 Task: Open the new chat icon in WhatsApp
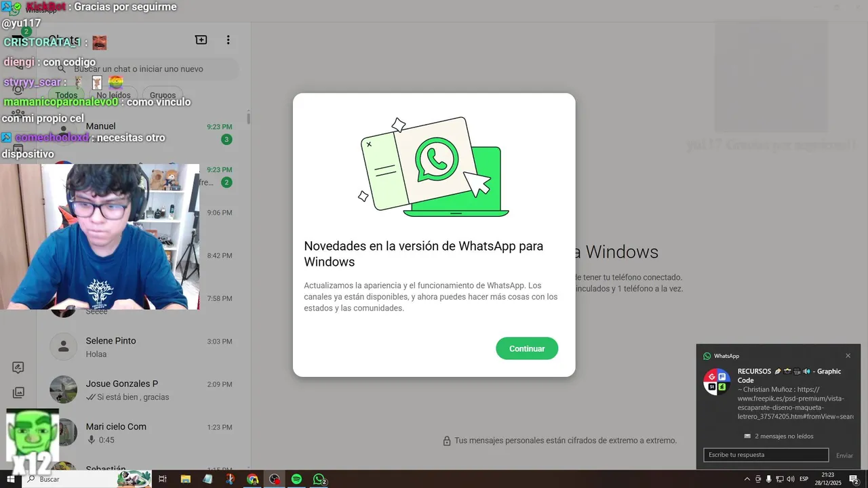(201, 40)
